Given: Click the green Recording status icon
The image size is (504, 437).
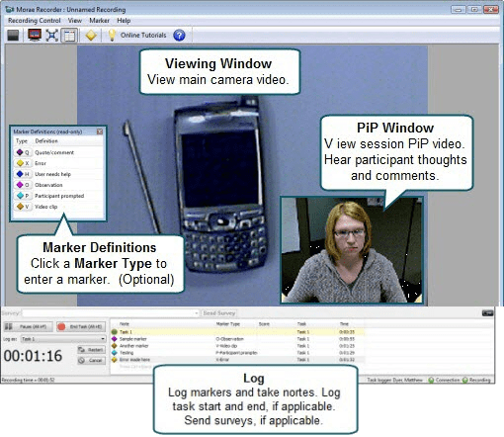Looking at the screenshot, I should pos(464,380).
